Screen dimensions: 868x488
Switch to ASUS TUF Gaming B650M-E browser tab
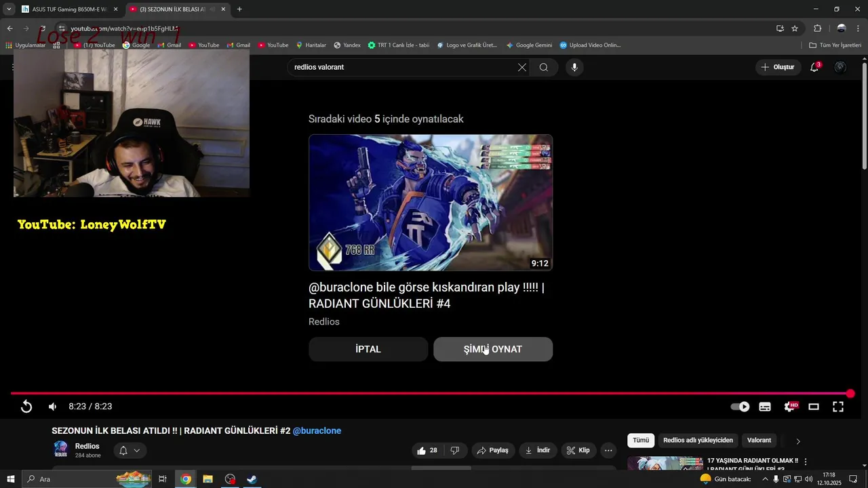(68, 9)
